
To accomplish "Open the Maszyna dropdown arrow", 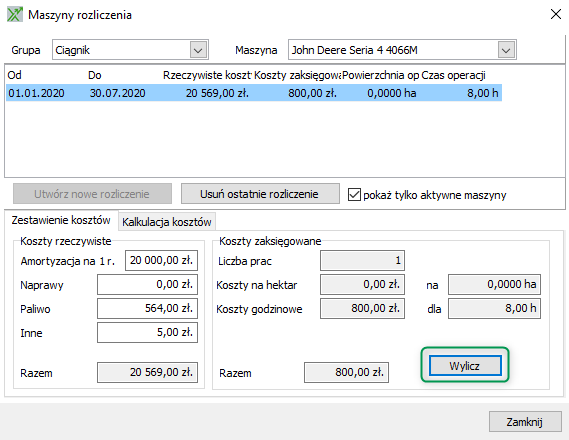I will tap(506, 50).
